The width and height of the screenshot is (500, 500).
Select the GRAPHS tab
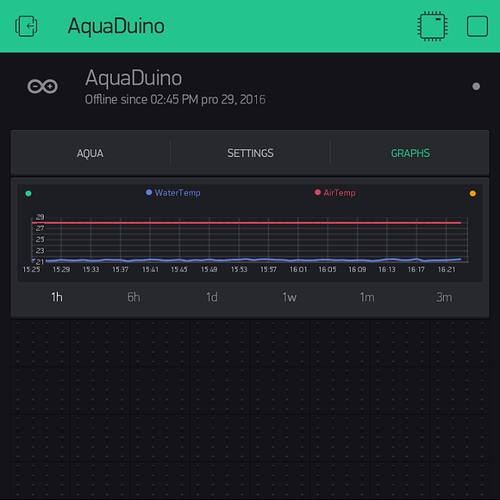pos(410,153)
